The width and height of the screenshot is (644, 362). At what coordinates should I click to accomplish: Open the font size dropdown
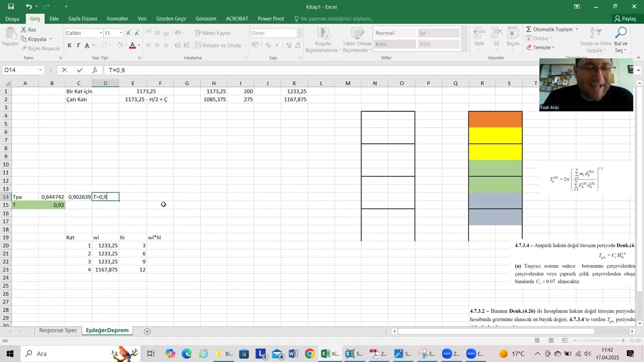point(121,33)
